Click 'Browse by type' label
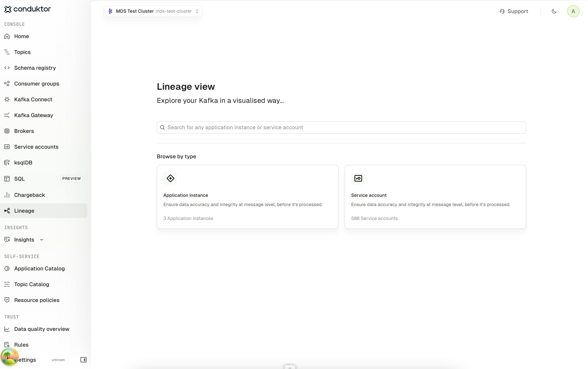Image resolution: width=588 pixels, height=369 pixels. tap(176, 156)
